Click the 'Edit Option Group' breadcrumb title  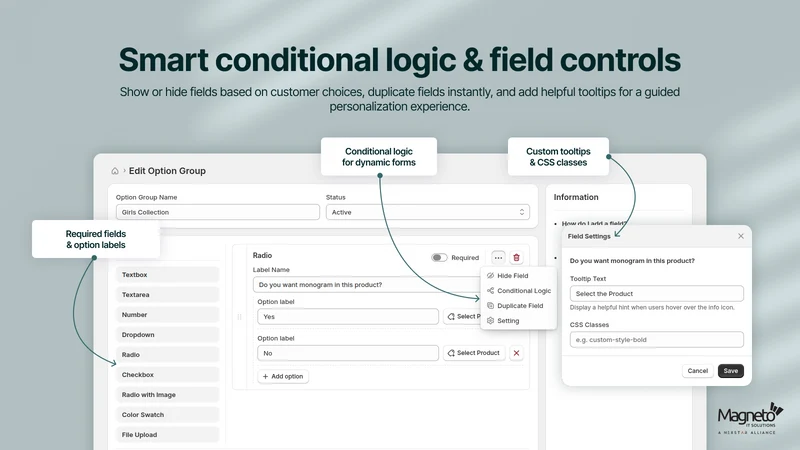167,171
